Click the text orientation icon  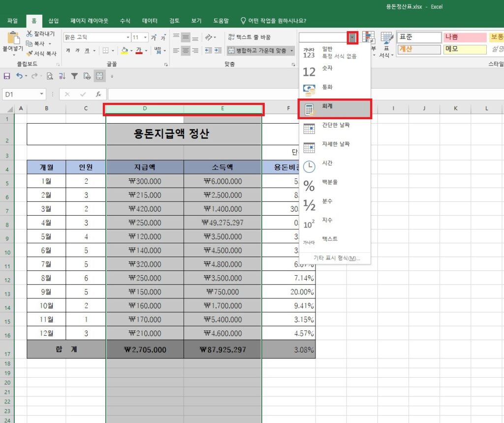(209, 37)
